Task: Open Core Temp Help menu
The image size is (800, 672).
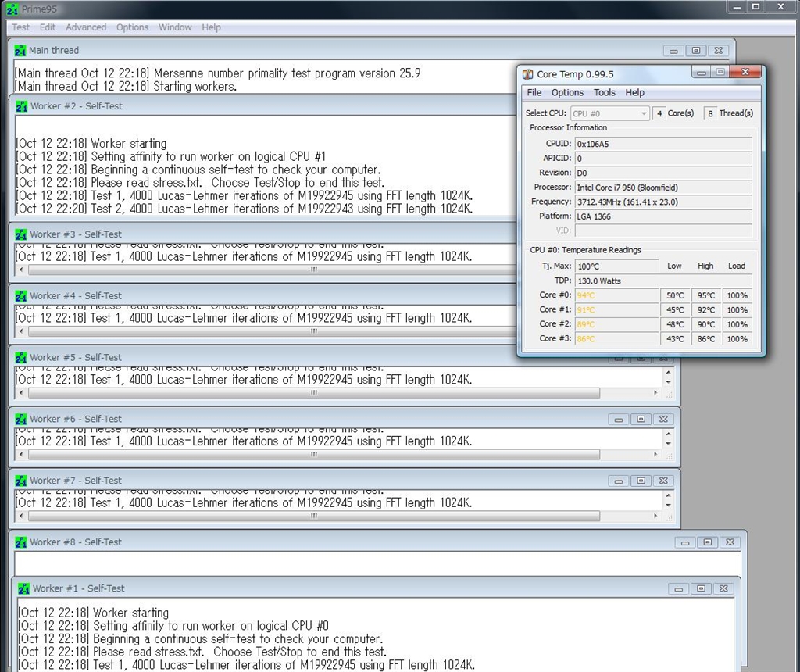Action: pos(634,92)
